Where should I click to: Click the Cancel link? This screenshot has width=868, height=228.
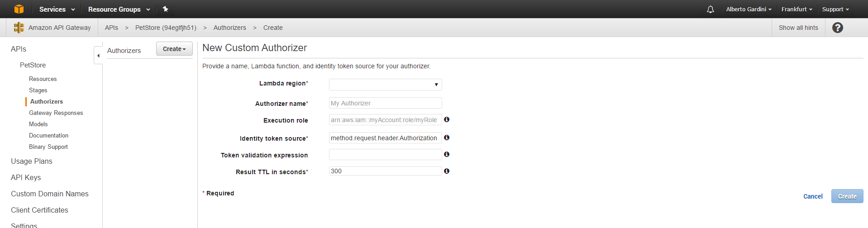813,196
